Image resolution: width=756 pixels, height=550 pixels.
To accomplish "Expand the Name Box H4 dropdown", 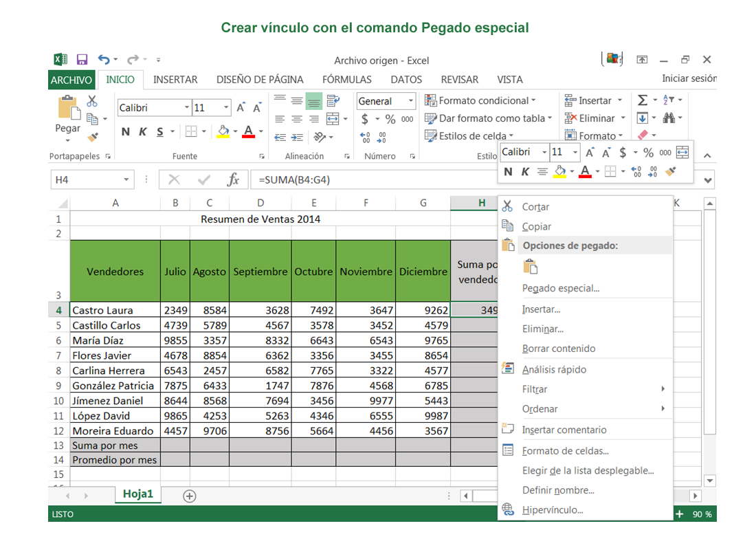I will [126, 180].
